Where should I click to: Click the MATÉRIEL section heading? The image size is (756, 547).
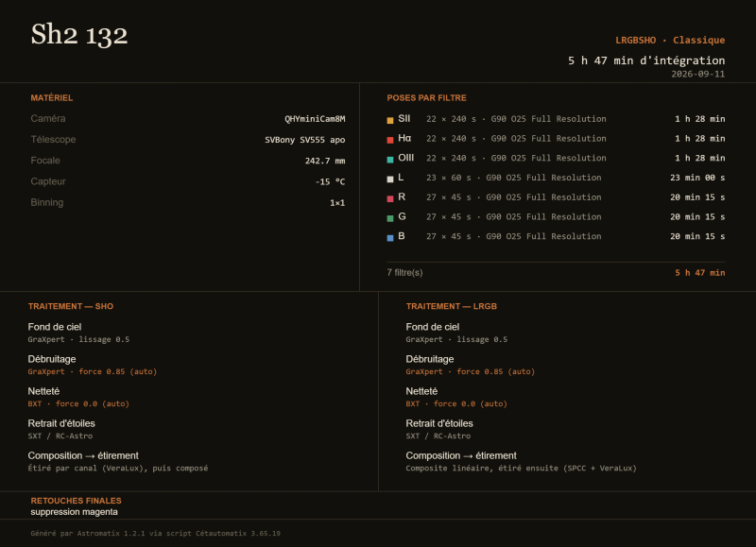tap(52, 98)
